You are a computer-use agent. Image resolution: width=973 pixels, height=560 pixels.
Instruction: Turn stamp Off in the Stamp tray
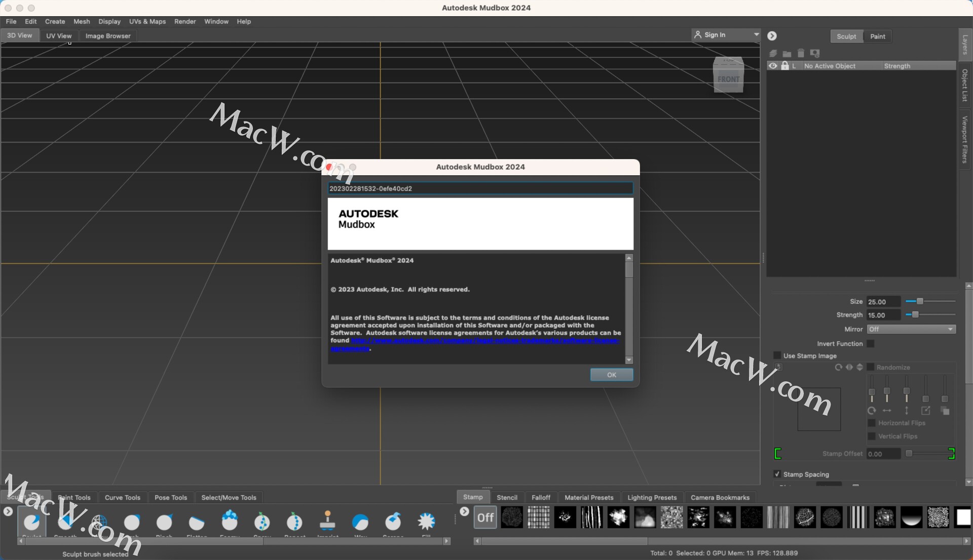click(x=485, y=517)
